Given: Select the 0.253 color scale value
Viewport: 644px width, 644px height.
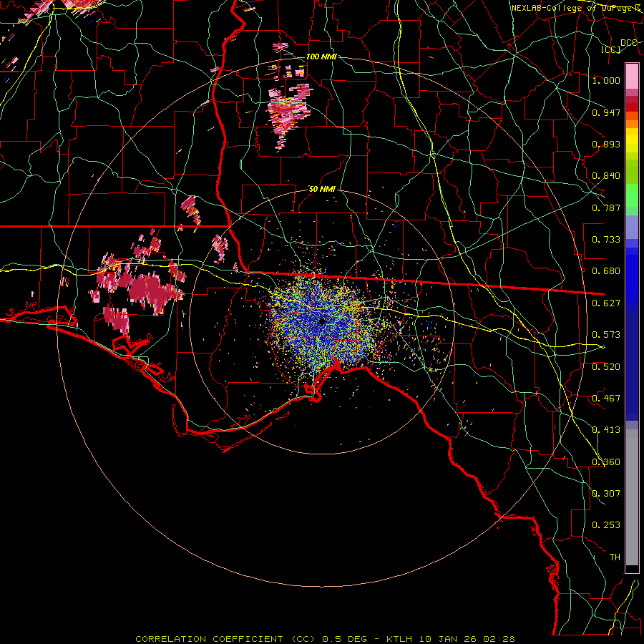Looking at the screenshot, I should [606, 525].
